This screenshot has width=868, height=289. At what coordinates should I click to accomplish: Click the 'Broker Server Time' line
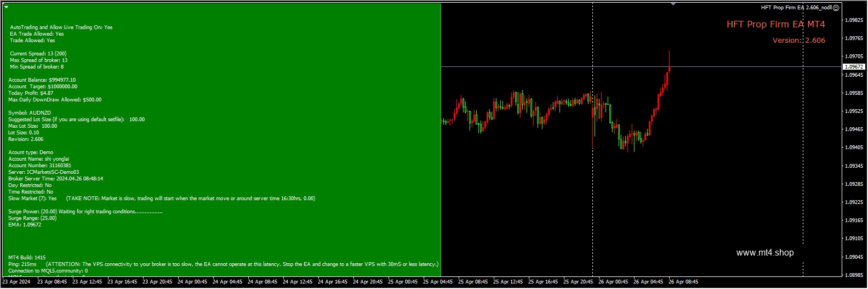(x=55, y=179)
